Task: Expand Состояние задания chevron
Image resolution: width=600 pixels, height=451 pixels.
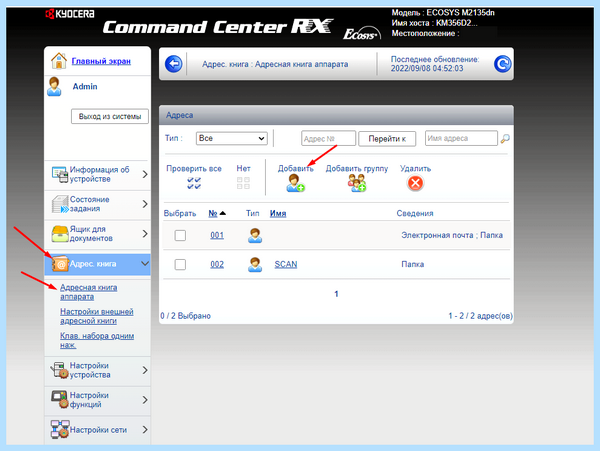Action: [145, 204]
